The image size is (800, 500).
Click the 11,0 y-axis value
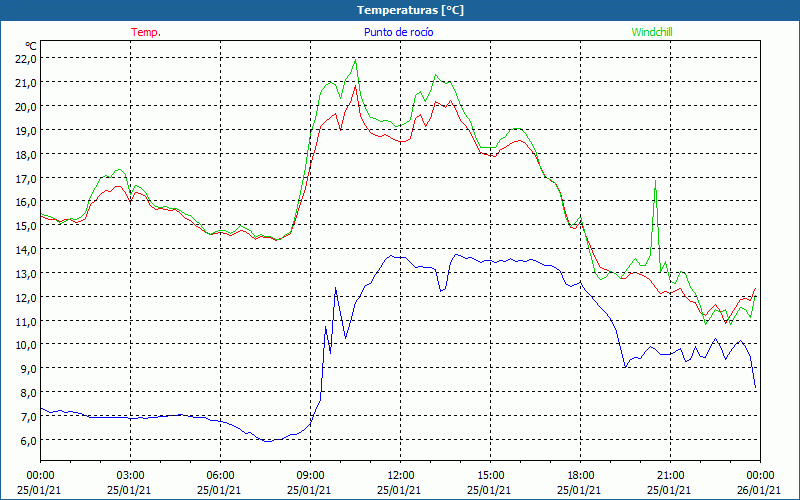coord(27,321)
